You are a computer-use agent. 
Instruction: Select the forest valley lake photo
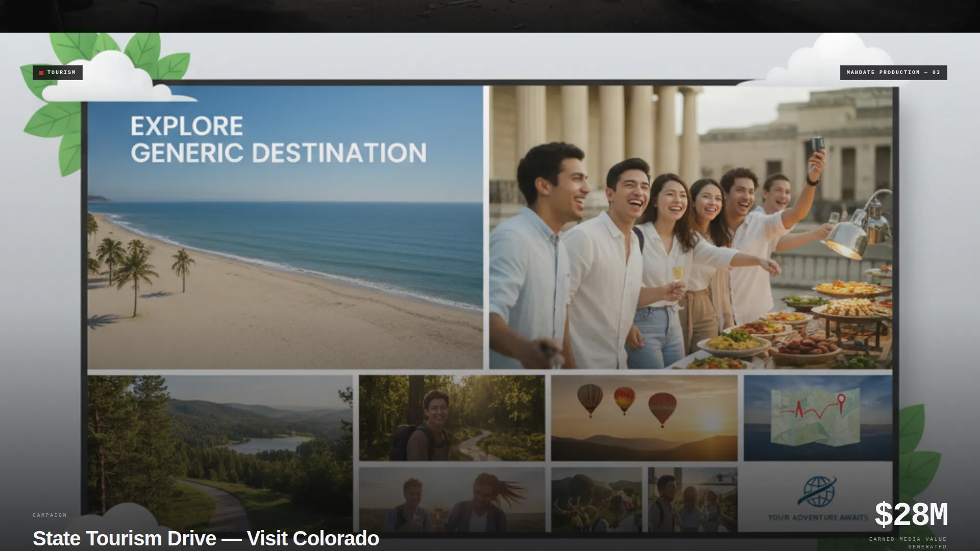click(x=219, y=453)
